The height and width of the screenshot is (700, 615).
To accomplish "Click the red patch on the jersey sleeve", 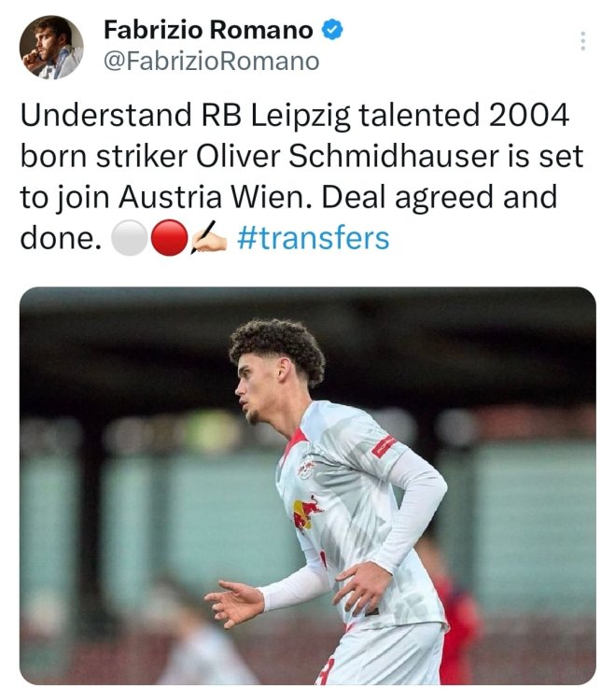I will pos(384,445).
